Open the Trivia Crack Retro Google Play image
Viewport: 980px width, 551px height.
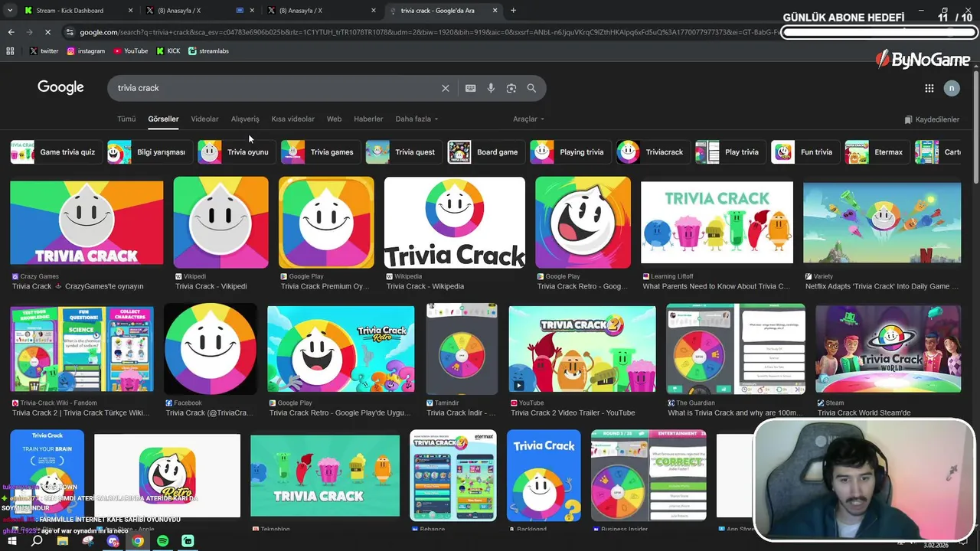pyautogui.click(x=583, y=223)
